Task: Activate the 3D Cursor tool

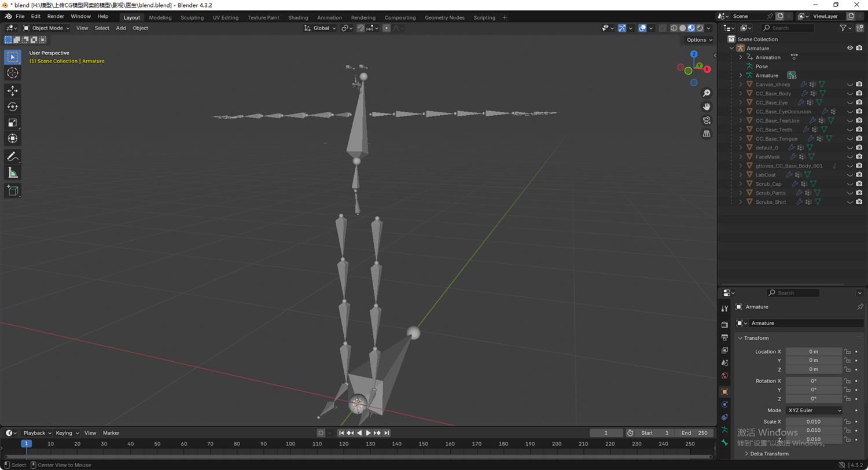Action: pyautogui.click(x=13, y=73)
